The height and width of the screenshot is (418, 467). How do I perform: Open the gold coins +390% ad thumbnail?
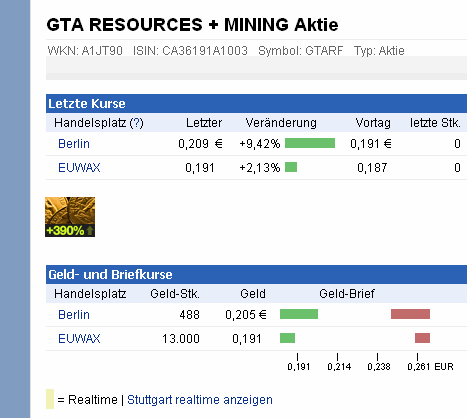(70, 217)
